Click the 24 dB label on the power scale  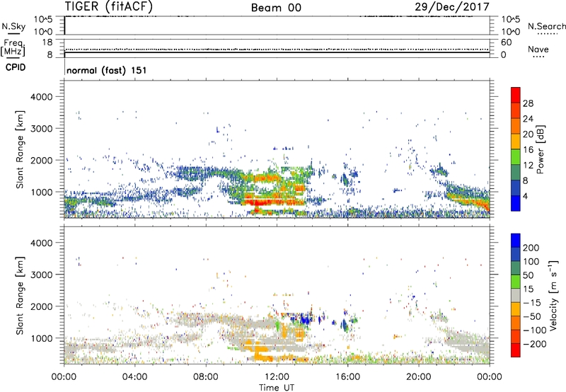528,119
